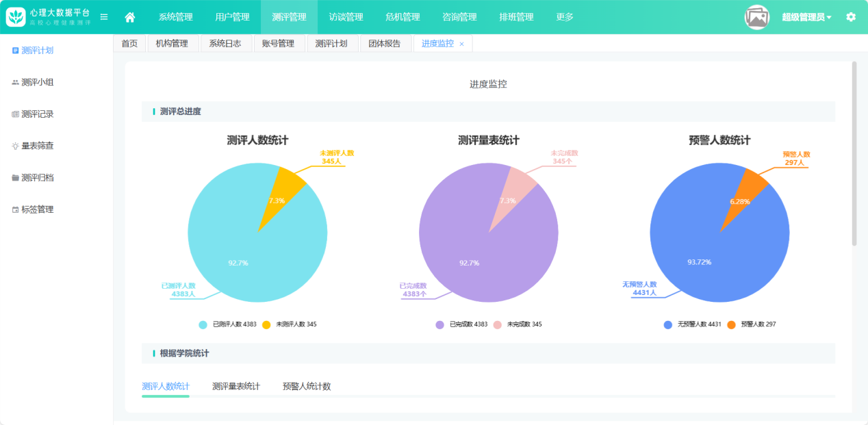The image size is (868, 425).
Task: Select the 预警人统计数 tab
Action: pyautogui.click(x=307, y=387)
